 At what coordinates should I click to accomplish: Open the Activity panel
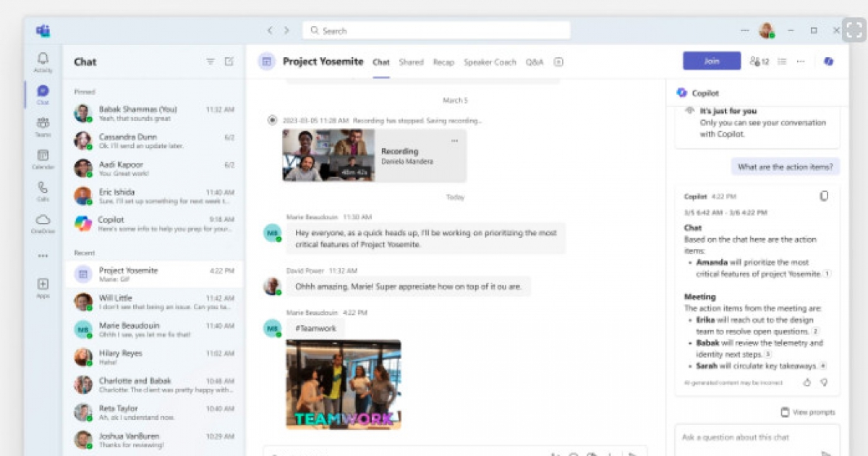(x=43, y=62)
